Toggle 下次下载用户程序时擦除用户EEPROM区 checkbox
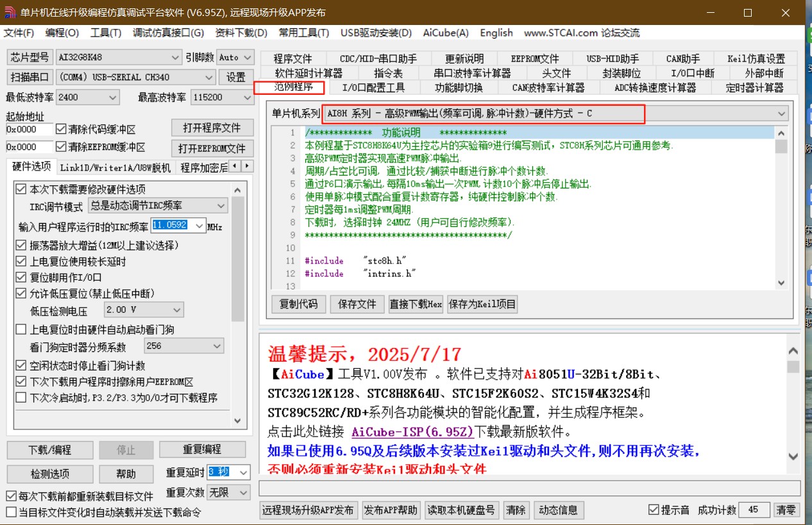812x525 pixels. click(x=21, y=381)
